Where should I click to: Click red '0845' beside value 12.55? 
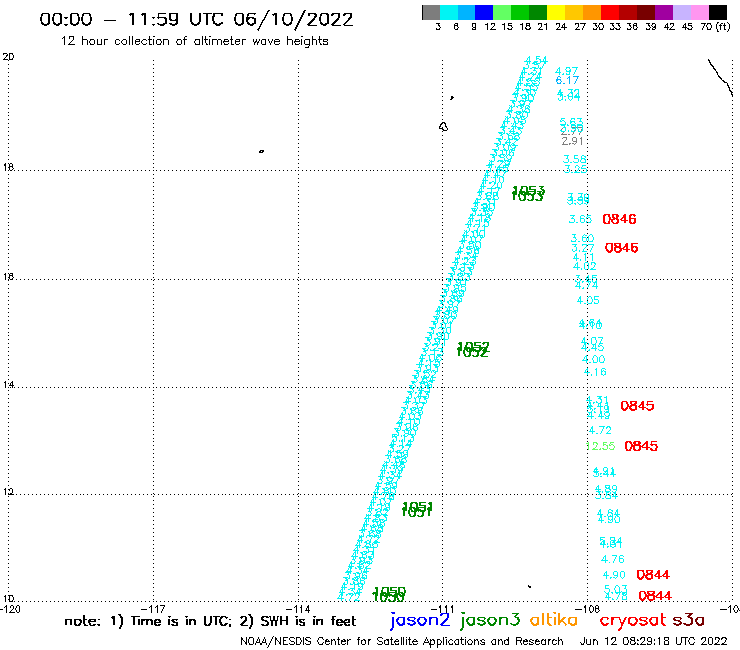pyautogui.click(x=641, y=446)
